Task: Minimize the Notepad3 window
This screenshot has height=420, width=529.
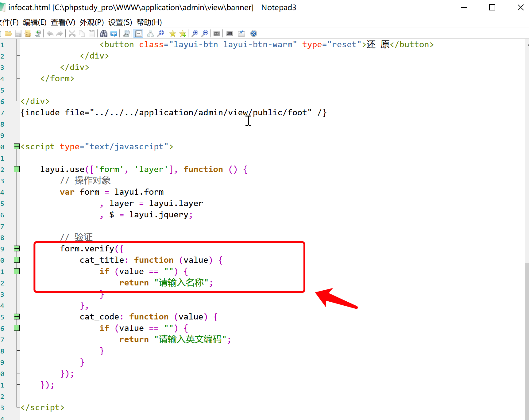Action: point(464,7)
